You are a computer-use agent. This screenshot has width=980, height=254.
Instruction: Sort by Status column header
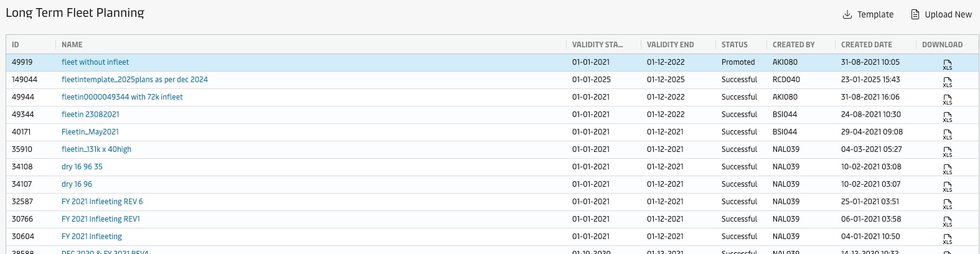tap(735, 45)
